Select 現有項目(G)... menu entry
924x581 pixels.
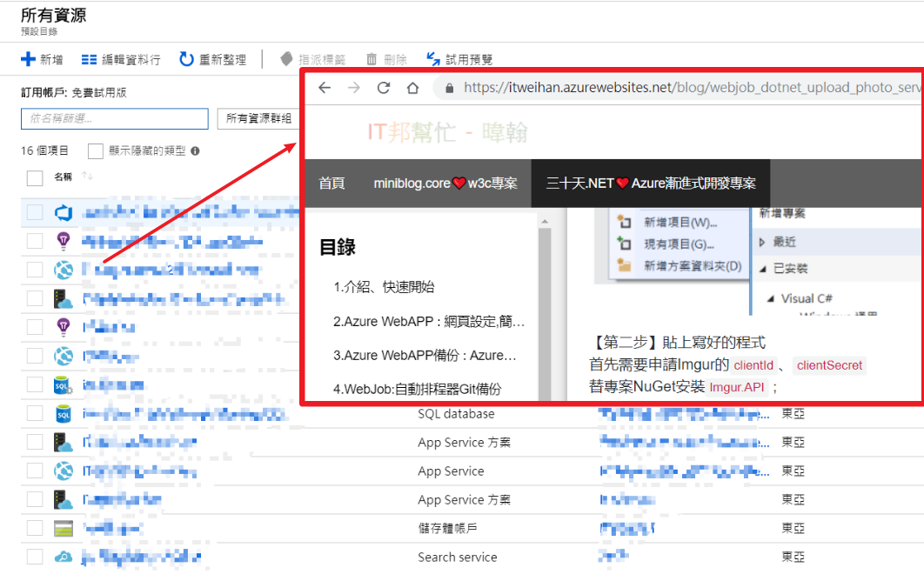679,244
